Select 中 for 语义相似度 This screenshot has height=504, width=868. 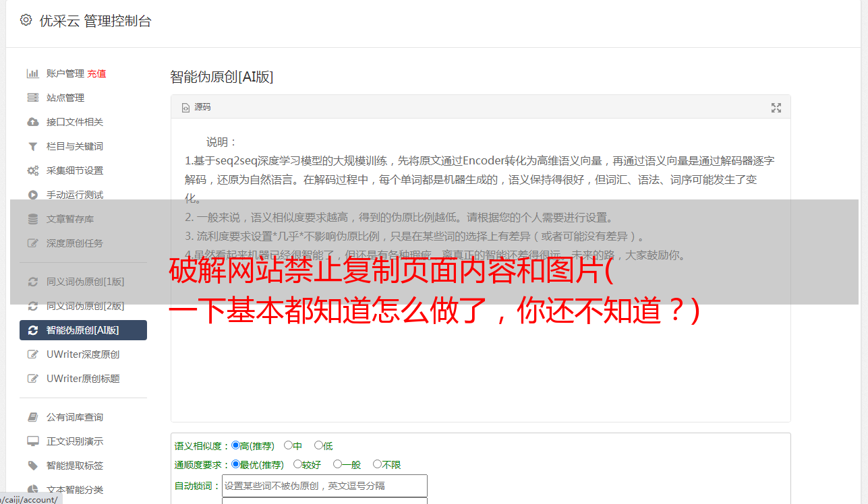pyautogui.click(x=289, y=445)
